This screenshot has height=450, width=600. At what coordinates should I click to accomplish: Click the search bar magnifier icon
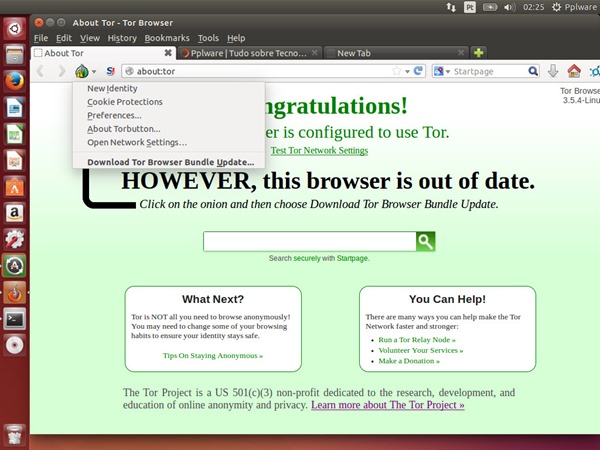(533, 71)
